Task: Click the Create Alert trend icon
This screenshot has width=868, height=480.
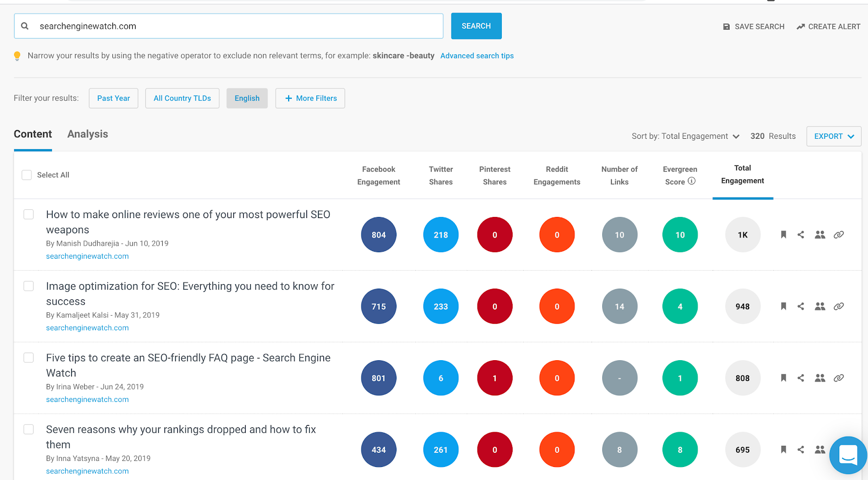Action: coord(801,27)
